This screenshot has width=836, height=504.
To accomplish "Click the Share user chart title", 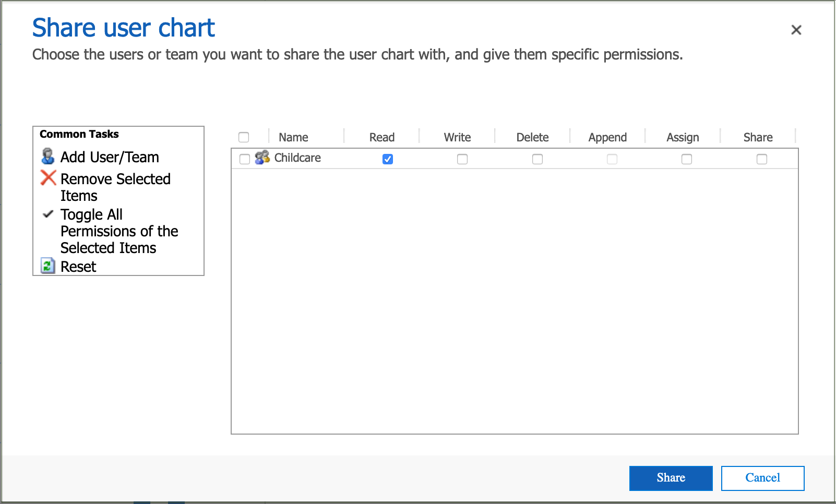I will (x=124, y=28).
